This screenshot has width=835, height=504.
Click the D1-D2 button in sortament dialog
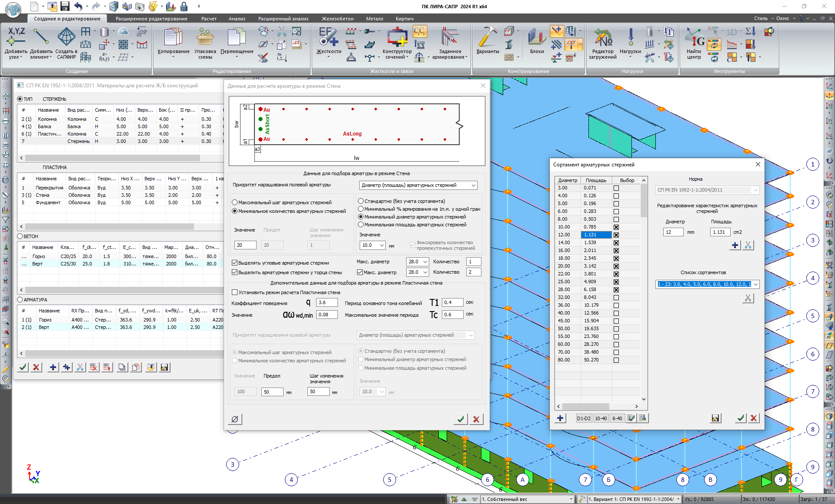tap(583, 418)
